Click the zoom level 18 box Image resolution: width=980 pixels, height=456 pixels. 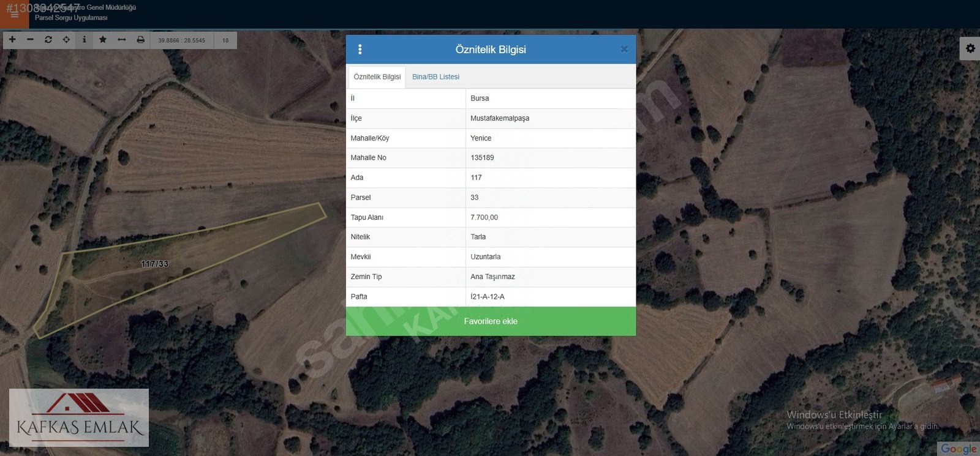pyautogui.click(x=225, y=40)
